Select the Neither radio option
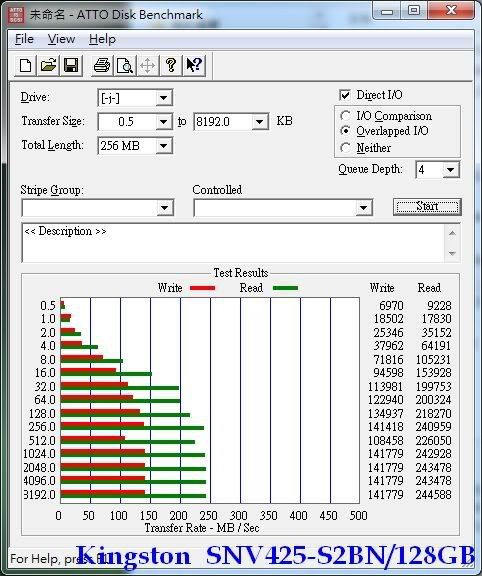Screen dimensions: 482x576 tap(345, 148)
